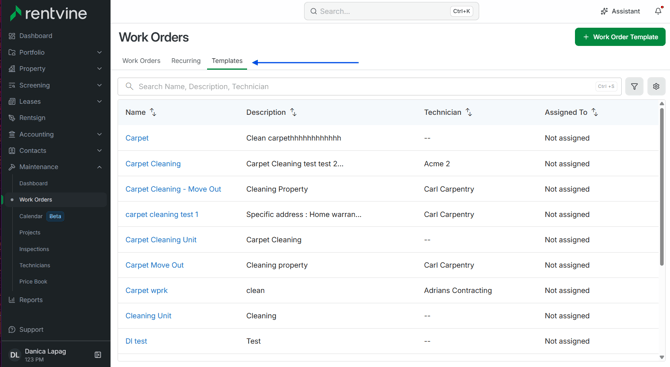Click the scrollbar up arrow
Image resolution: width=670 pixels, height=367 pixels.
click(661, 103)
